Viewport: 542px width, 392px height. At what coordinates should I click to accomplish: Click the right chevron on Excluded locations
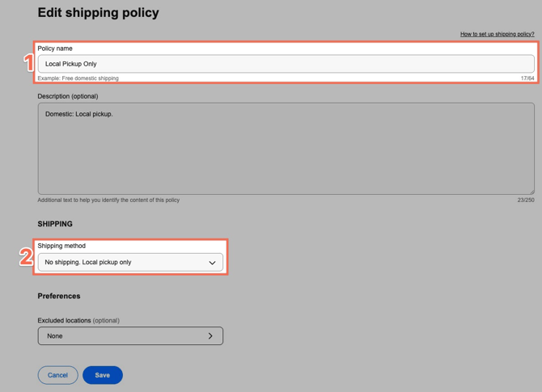pyautogui.click(x=210, y=335)
